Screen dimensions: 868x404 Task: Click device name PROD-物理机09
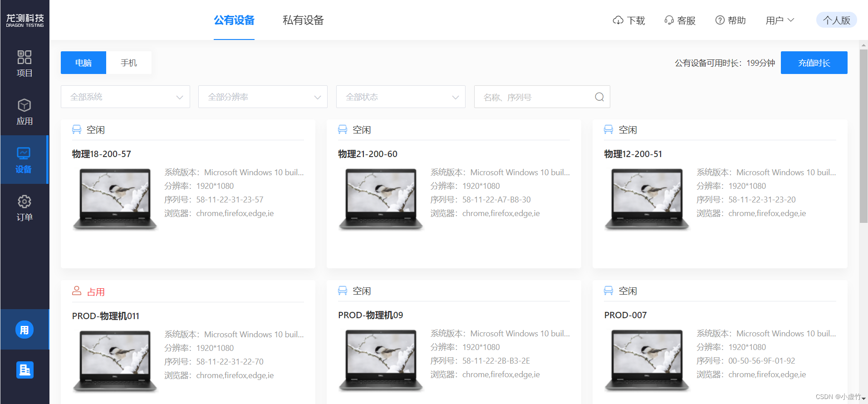tap(370, 315)
